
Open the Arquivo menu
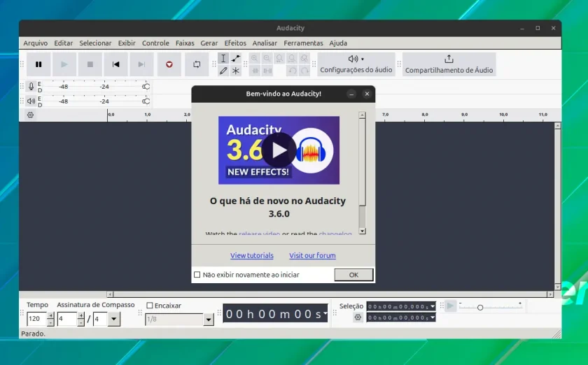pos(35,43)
